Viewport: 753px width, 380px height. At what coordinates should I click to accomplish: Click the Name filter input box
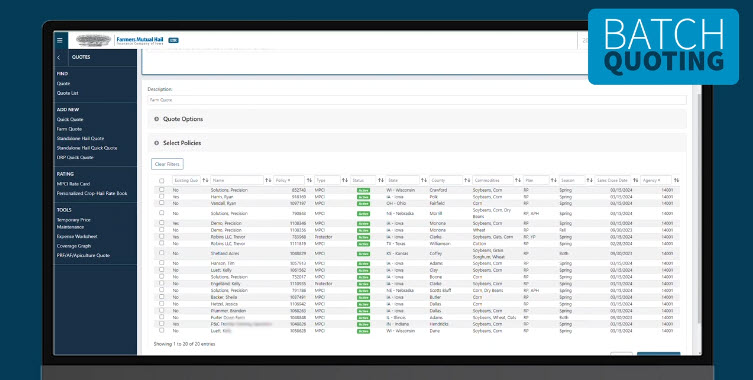tap(237, 180)
